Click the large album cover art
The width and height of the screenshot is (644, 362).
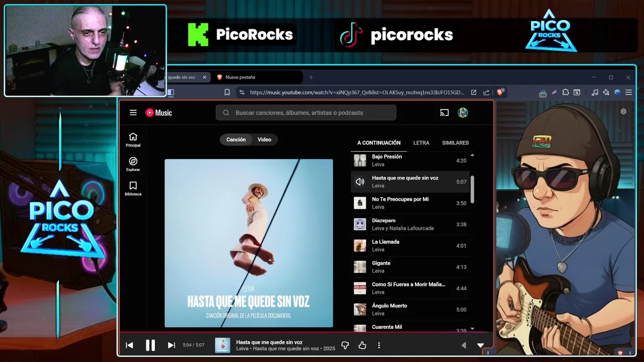(249, 243)
